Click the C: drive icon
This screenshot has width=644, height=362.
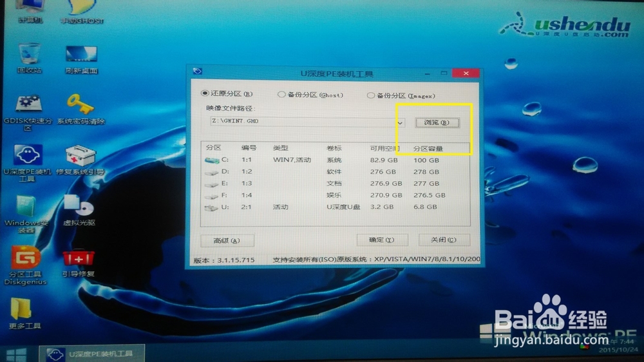212,160
